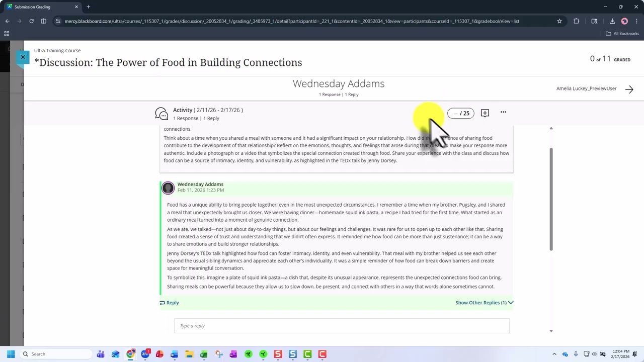The image size is (644, 362).
Task: Click the post date Feb 11, 2026 1:23 PM
Action: coord(201,190)
